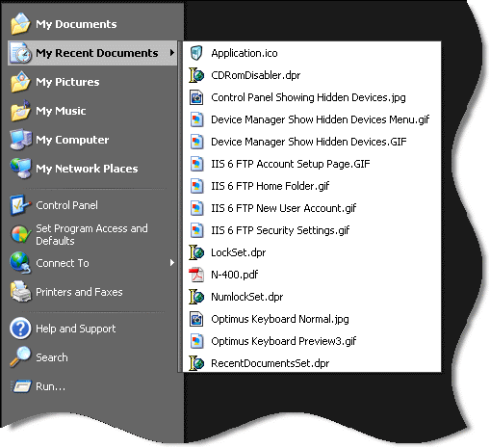This screenshot has width=490, height=448.
Task: Click the LockSet.dpr Delphi project icon
Action: [196, 252]
